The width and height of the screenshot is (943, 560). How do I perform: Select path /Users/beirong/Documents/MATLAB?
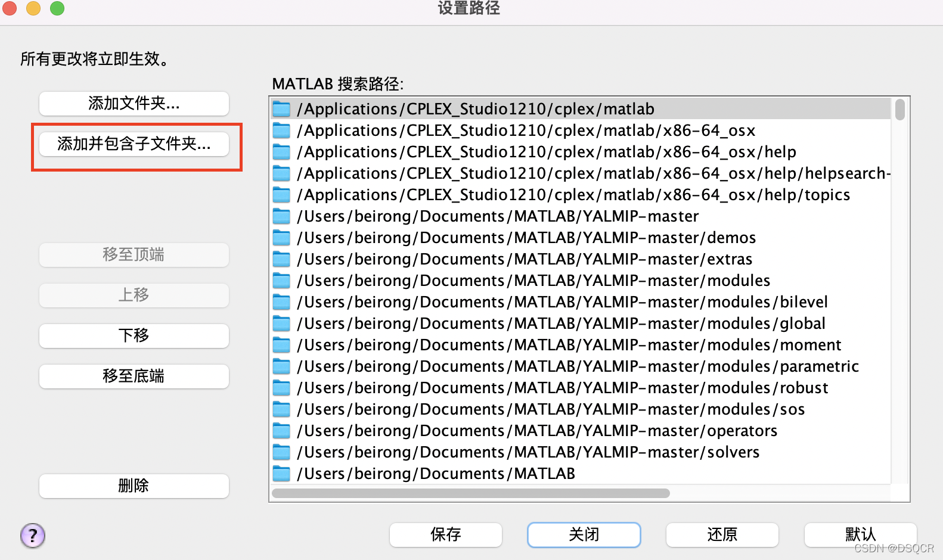(581, 474)
